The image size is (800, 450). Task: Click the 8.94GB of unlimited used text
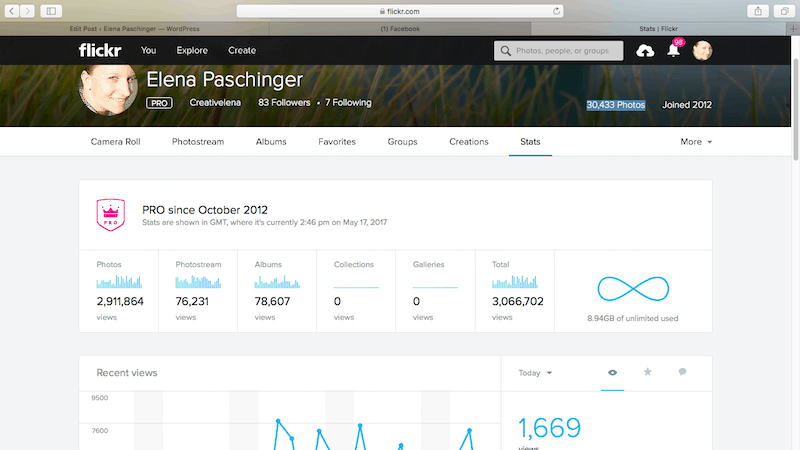coord(633,318)
